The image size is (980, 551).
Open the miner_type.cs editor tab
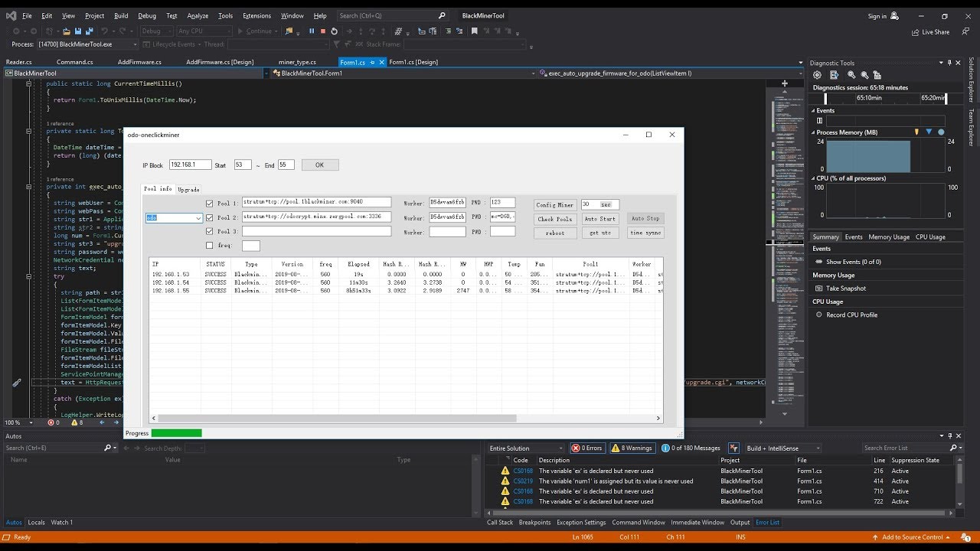pyautogui.click(x=297, y=62)
